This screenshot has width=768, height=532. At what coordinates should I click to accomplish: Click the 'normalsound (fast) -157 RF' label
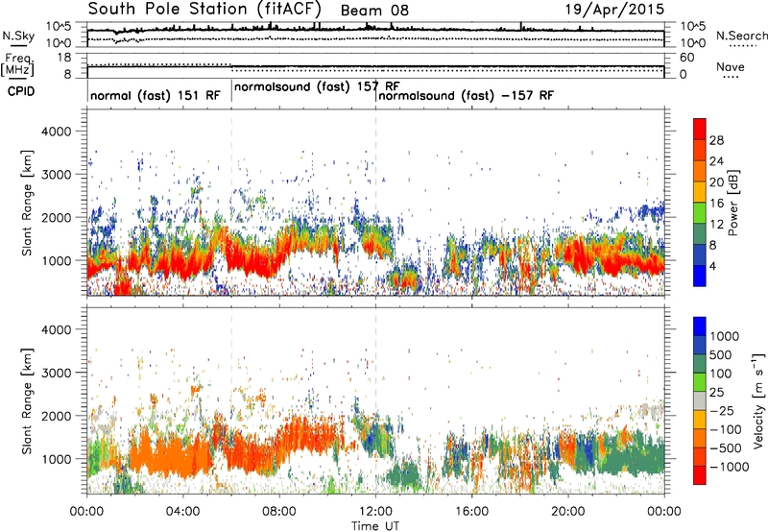[x=466, y=95]
